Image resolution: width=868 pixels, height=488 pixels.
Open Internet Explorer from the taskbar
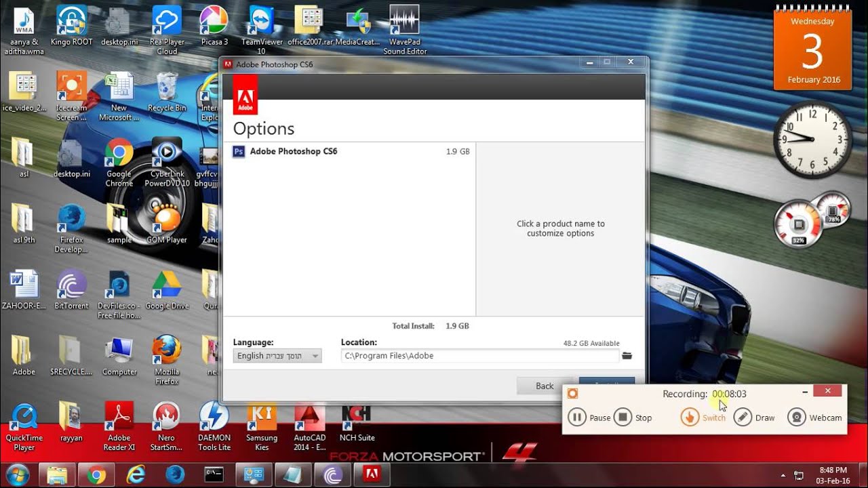click(136, 474)
